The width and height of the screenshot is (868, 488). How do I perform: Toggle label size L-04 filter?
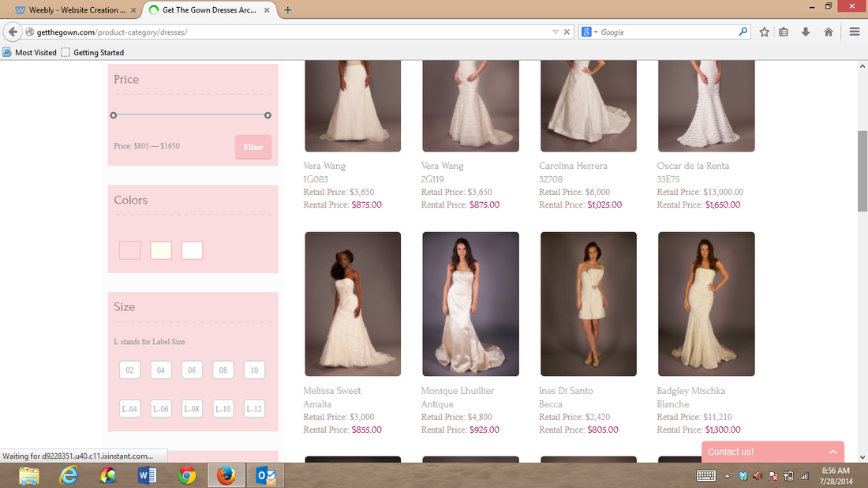(129, 409)
